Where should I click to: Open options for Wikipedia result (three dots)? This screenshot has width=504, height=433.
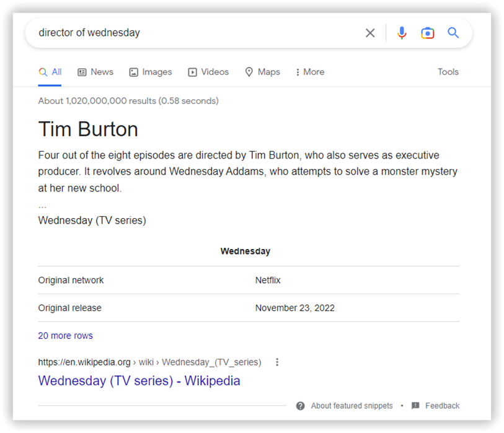pyautogui.click(x=277, y=362)
